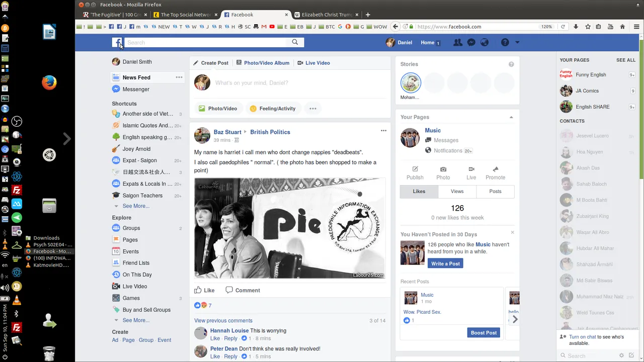Switch to The Fugitive browser tab
Image resolution: width=644 pixels, height=362 pixels.
[115, 15]
